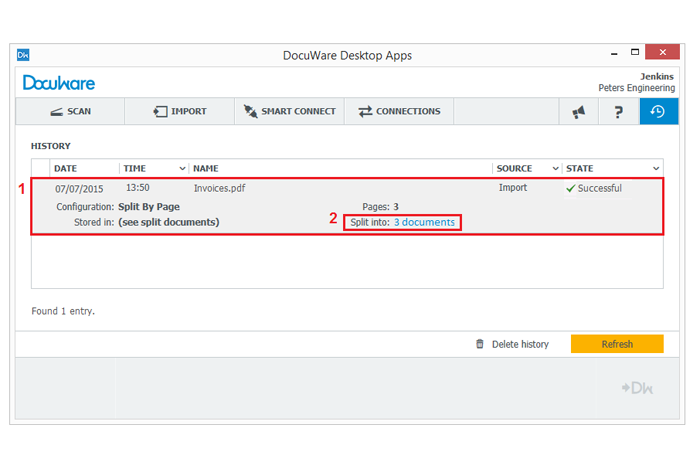The width and height of the screenshot is (700, 462).
Task: Click the green Successful checkmark icon
Action: 570,188
